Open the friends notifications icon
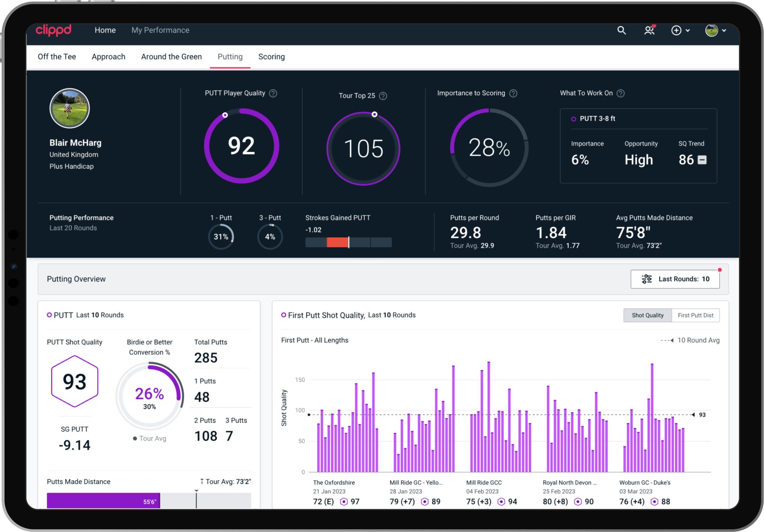This screenshot has width=764, height=532. click(x=649, y=30)
